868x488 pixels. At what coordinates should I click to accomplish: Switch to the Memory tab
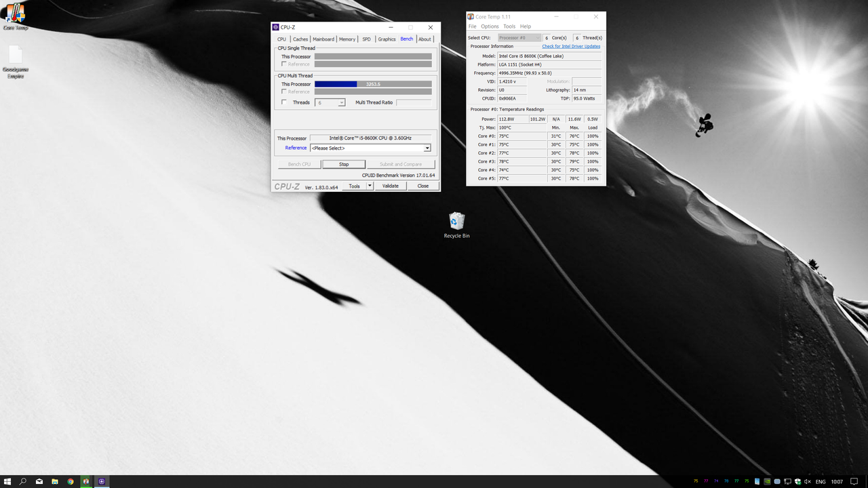pyautogui.click(x=347, y=39)
